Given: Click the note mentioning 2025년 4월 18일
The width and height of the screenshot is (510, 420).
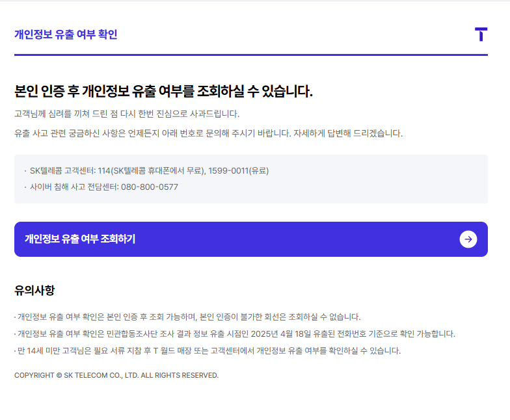Looking at the screenshot, I should (234, 334).
